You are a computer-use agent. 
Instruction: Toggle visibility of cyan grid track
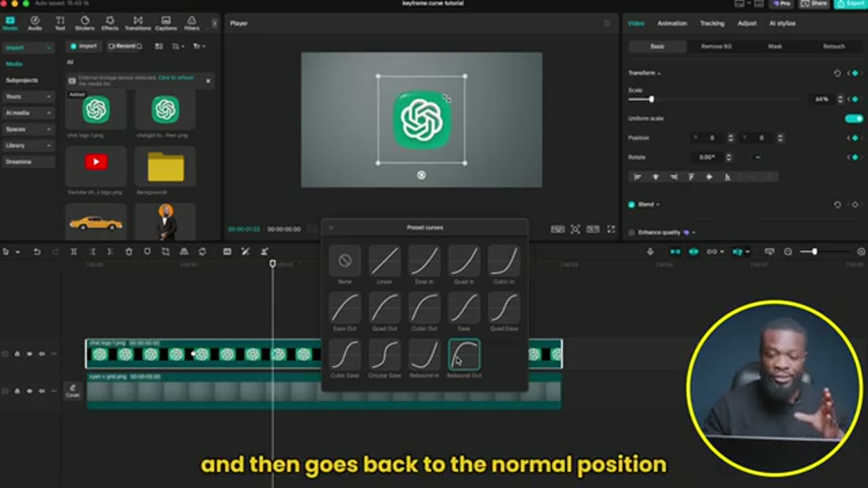tap(30, 391)
